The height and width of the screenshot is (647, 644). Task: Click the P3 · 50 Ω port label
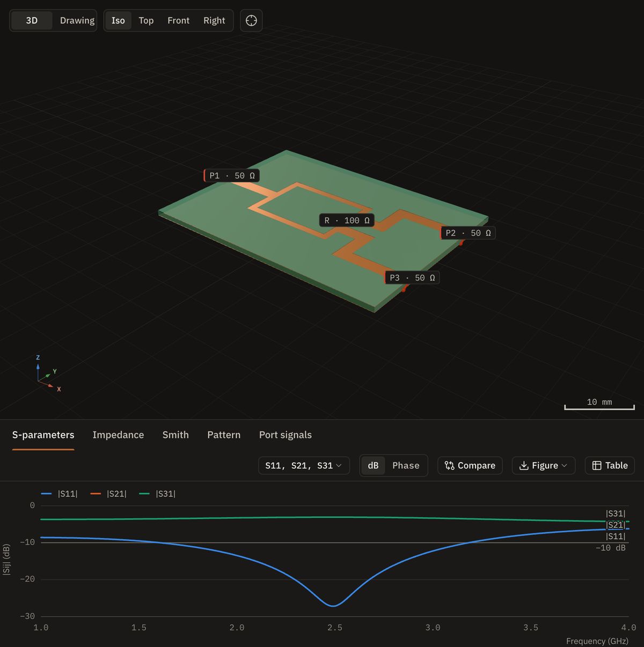[x=412, y=278]
